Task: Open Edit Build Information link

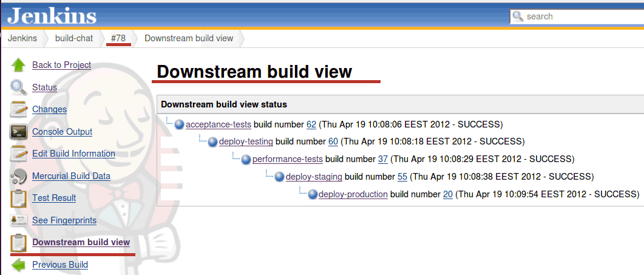Action: [73, 154]
